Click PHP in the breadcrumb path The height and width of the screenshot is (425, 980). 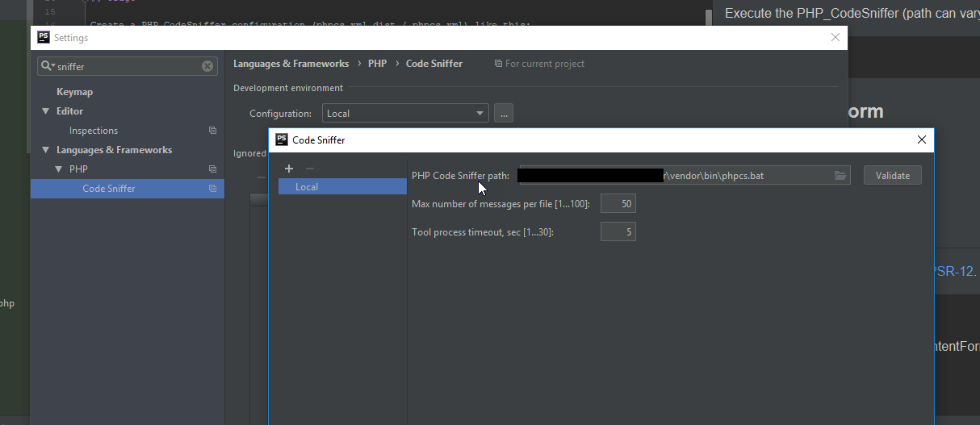pyautogui.click(x=377, y=64)
